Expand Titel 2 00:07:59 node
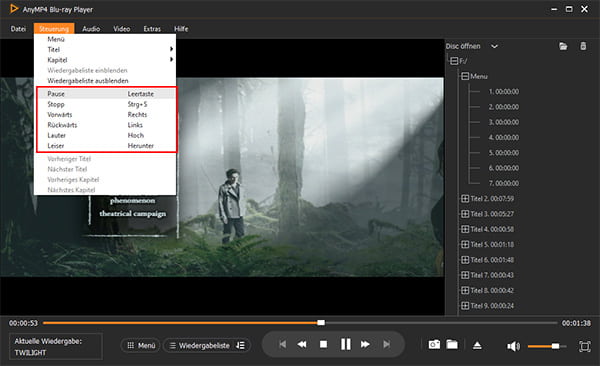The width and height of the screenshot is (600, 366). click(465, 199)
